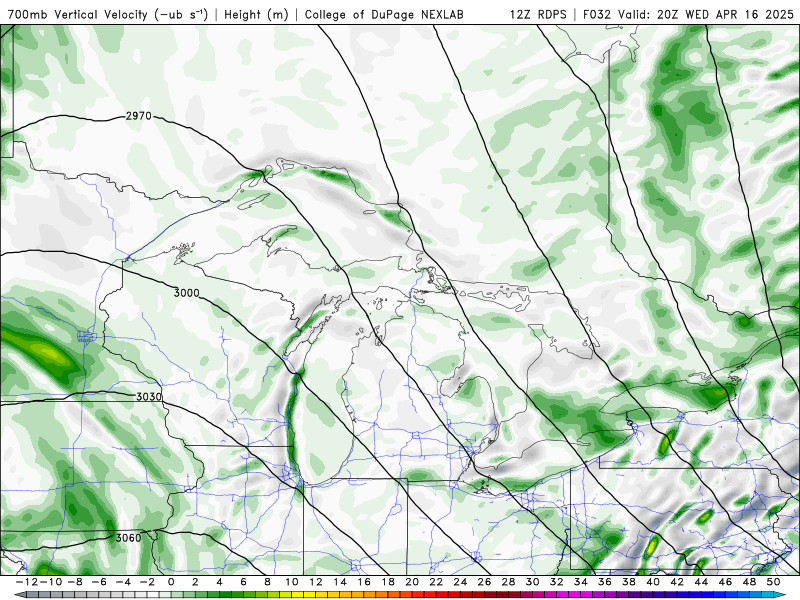
Task: Click the 46 value on the color scale
Action: (725, 582)
